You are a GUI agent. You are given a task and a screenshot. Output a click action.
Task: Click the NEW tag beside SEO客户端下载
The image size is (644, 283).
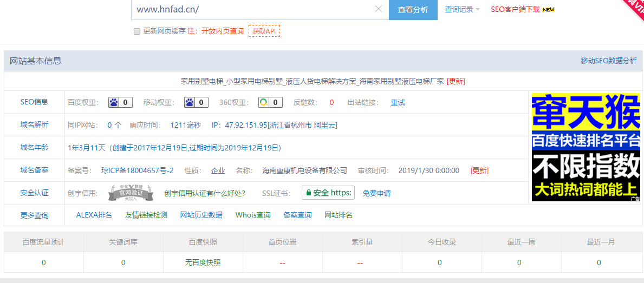pos(549,10)
